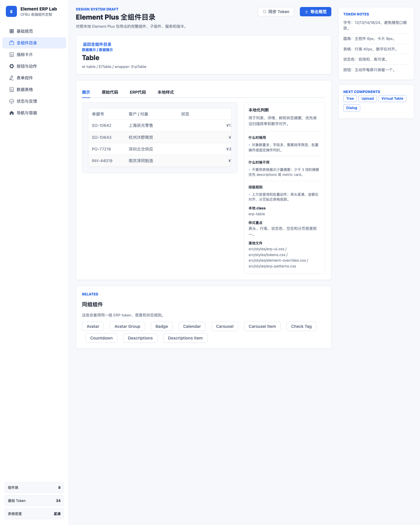Open the Carousel related component
420x525 pixels.
click(x=225, y=326)
